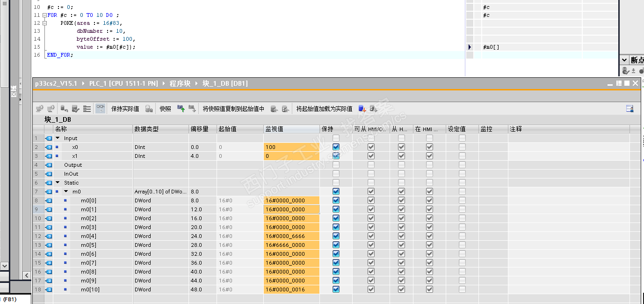Image resolution: width=644 pixels, height=304 pixels.
Task: Click the lock icon beside 保持实际值
Action: (149, 109)
